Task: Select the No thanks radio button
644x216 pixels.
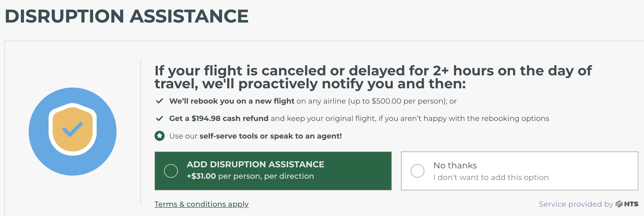Action: (x=417, y=171)
